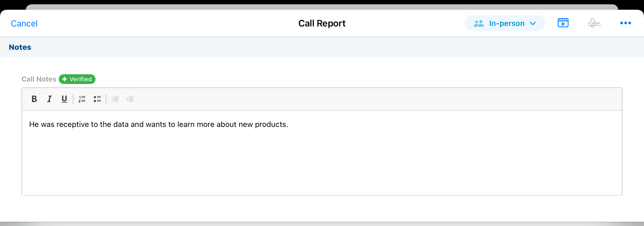Image resolution: width=644 pixels, height=226 pixels.
Task: Toggle underline formatting
Action: (x=64, y=99)
